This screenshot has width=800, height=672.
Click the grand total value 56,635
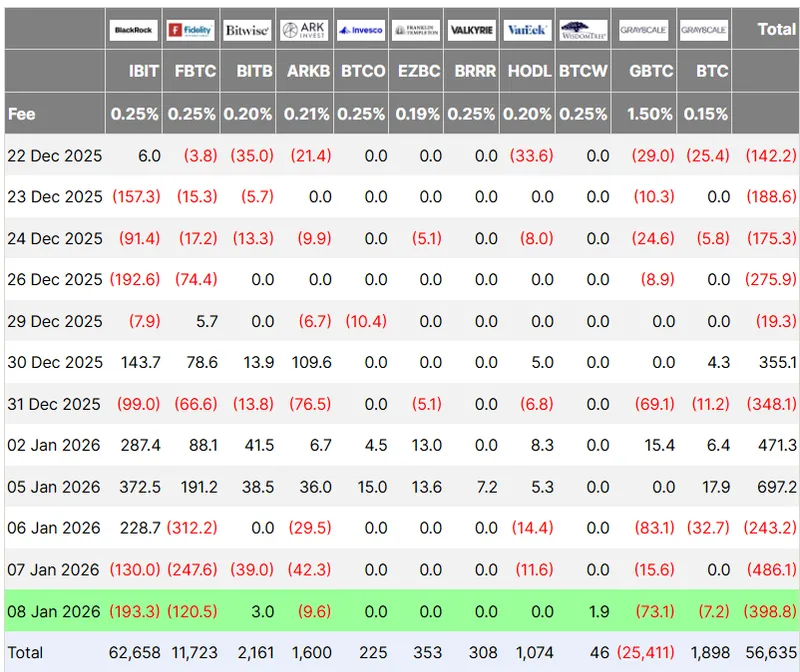click(x=772, y=653)
